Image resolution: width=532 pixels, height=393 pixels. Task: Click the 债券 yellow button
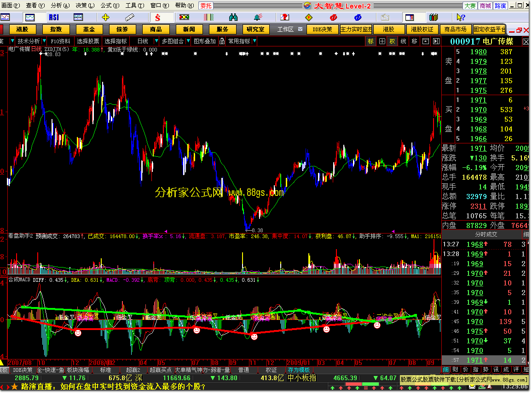(122, 29)
